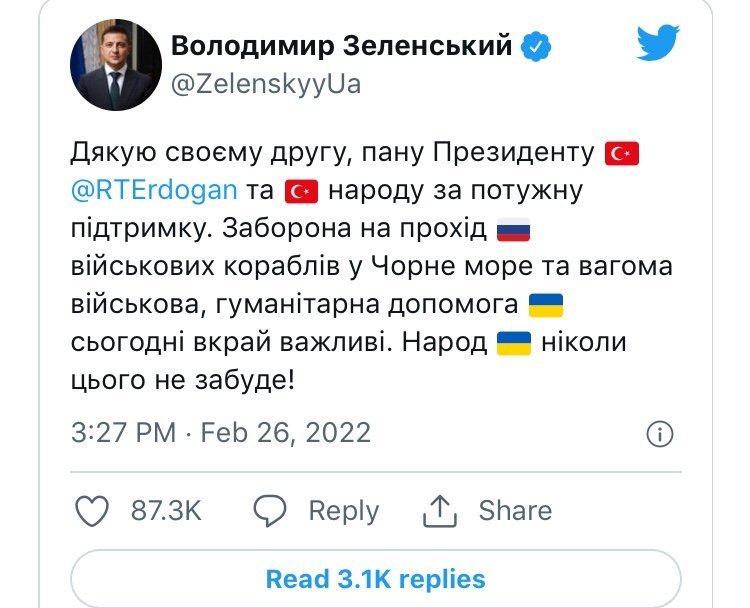This screenshot has height=608, width=750.
Task: Click the Twitter bird logo
Action: 658,43
